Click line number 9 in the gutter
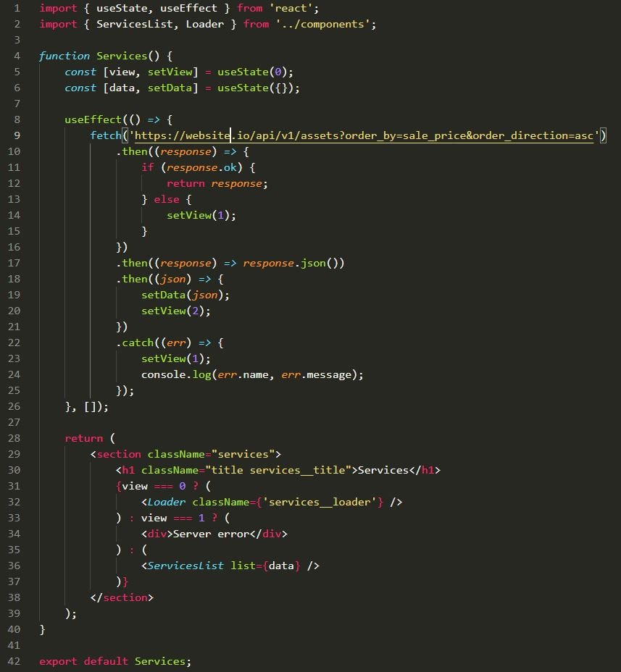This screenshot has height=672, width=621. click(17, 135)
